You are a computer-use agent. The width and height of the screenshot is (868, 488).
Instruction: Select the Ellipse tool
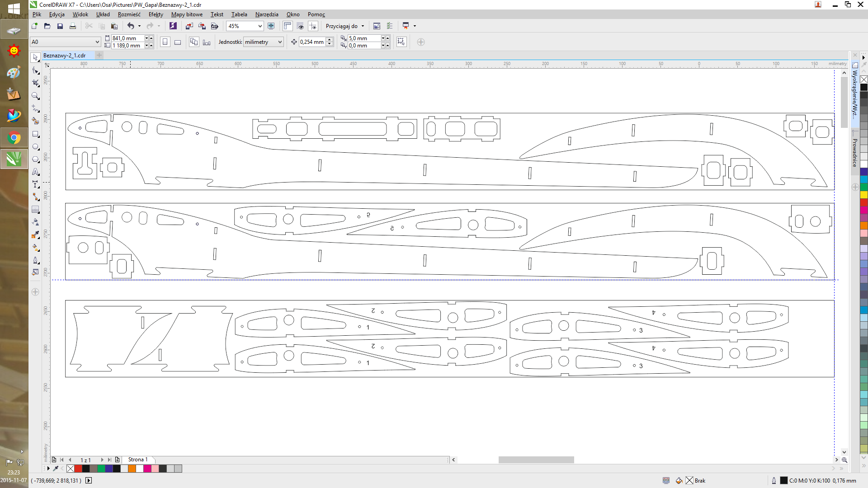(x=35, y=147)
